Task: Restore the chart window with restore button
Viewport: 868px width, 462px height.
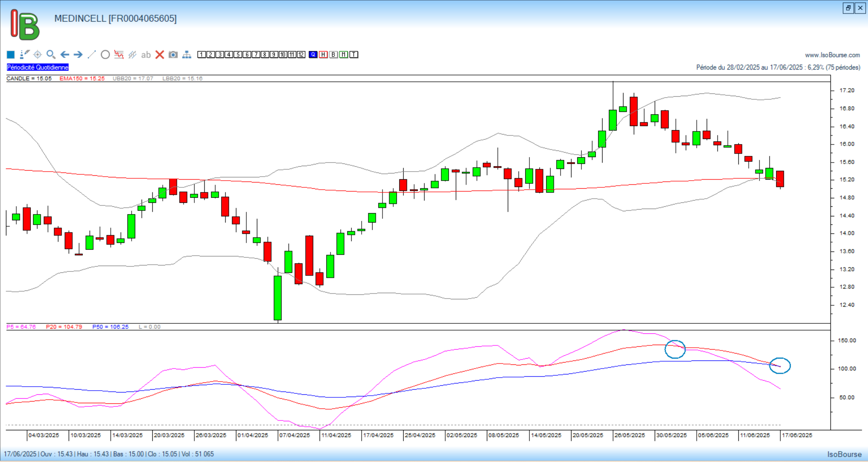Action: click(x=848, y=8)
